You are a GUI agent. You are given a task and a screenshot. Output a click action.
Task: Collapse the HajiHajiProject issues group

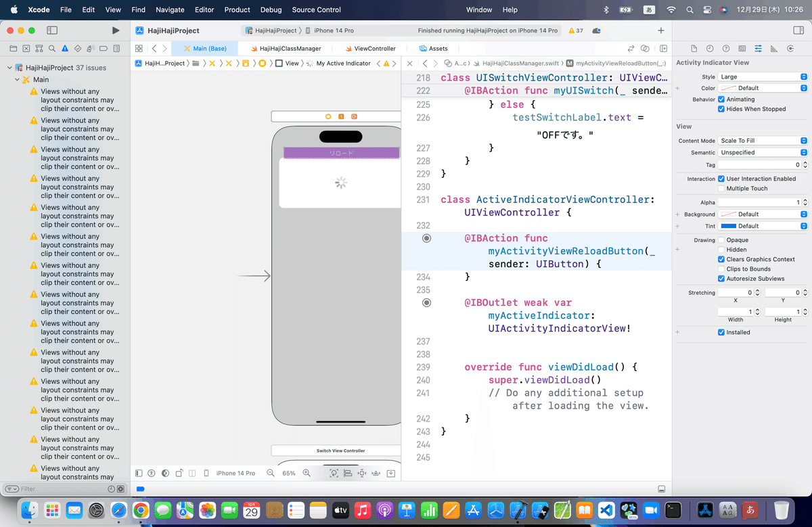[9, 68]
